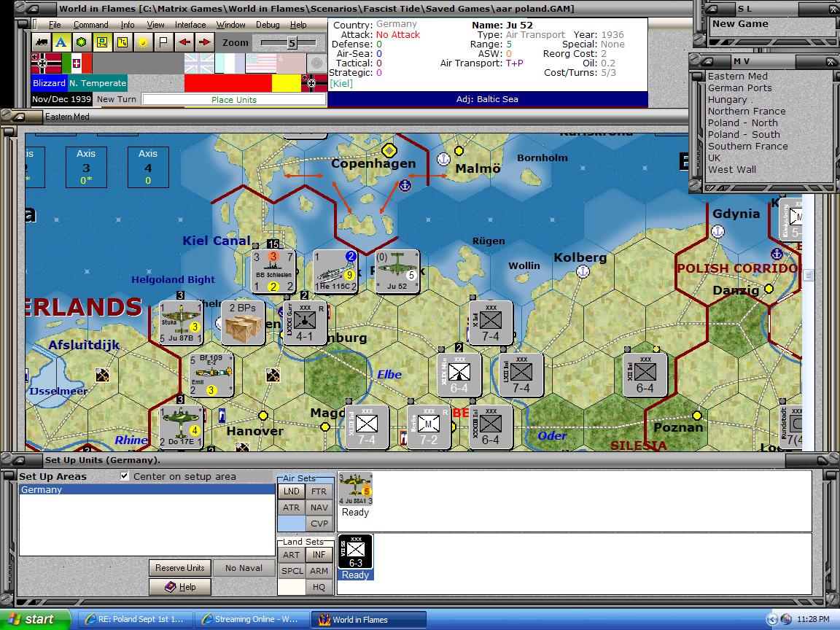Toggle the FTR air set filter

tap(319, 491)
